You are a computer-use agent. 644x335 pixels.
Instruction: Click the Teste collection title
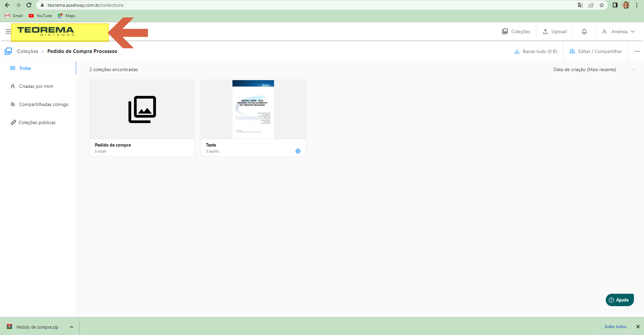(x=211, y=145)
